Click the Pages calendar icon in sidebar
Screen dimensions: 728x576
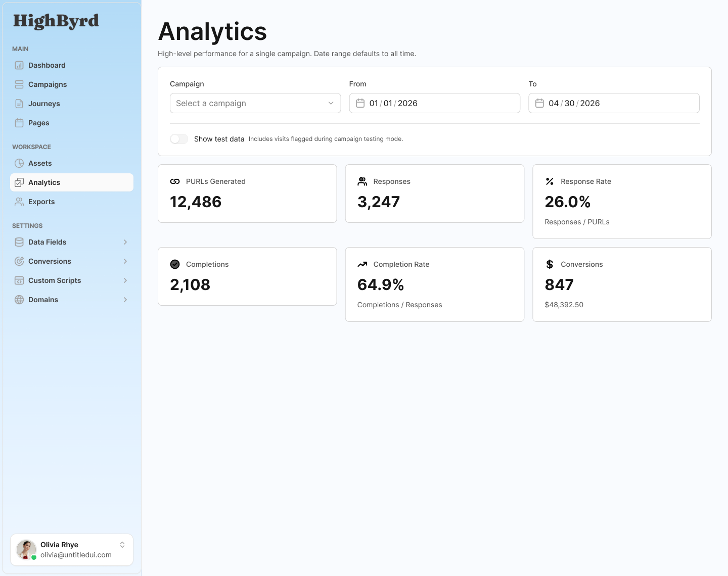pyautogui.click(x=19, y=123)
